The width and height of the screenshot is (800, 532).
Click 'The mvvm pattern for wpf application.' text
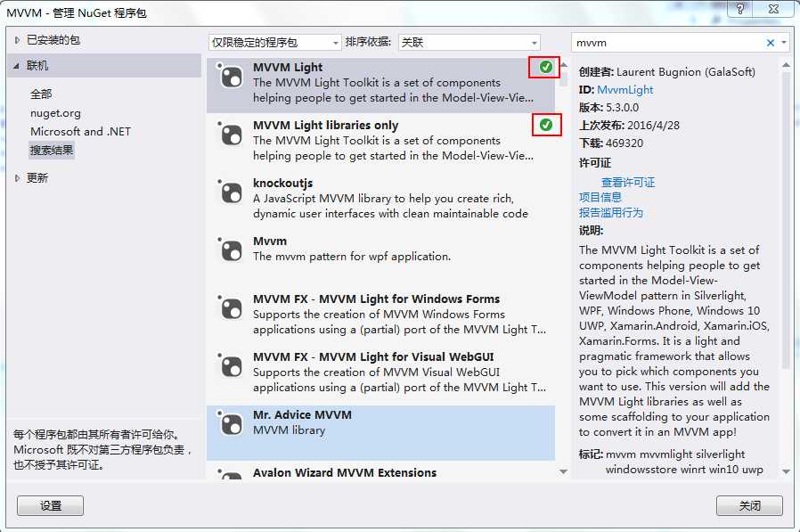coord(352,257)
